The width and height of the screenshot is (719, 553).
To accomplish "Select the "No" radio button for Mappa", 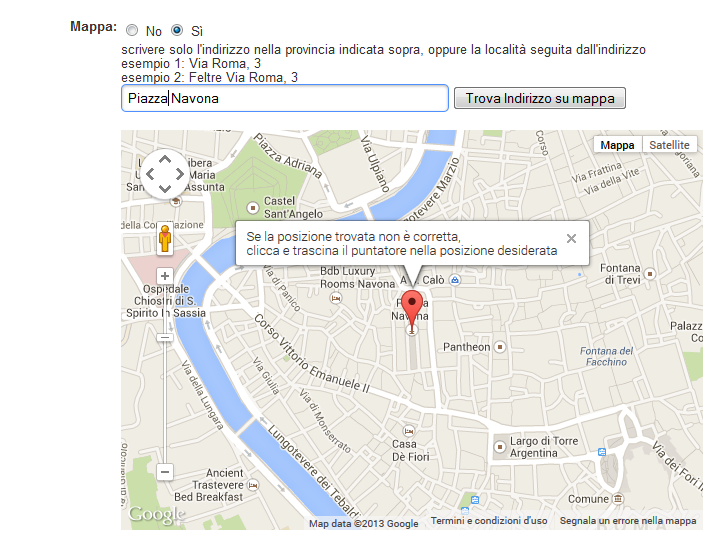I will [x=132, y=30].
